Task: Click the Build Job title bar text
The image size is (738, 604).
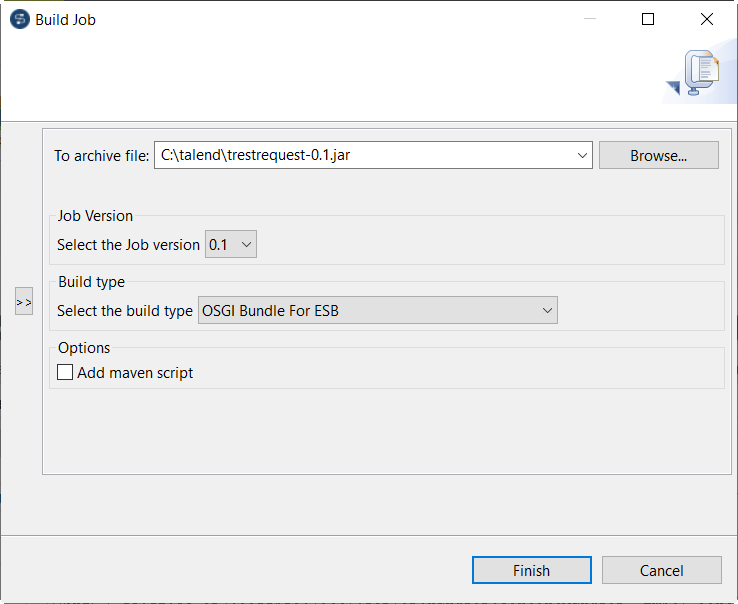Action: click(x=66, y=19)
